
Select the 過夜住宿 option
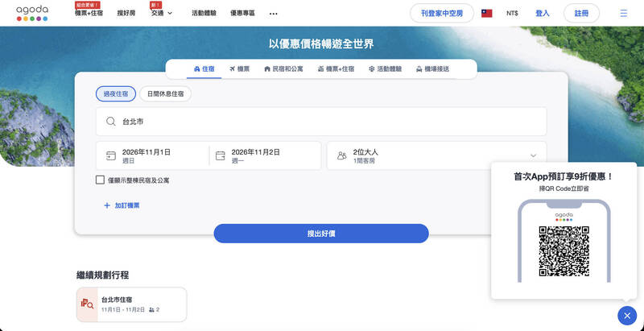pos(116,93)
